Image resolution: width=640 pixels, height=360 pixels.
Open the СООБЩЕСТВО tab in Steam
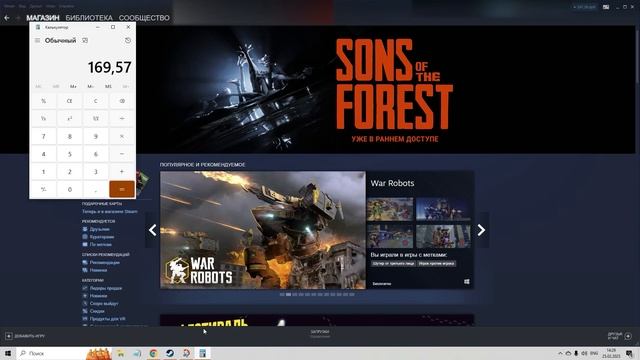coord(144,18)
